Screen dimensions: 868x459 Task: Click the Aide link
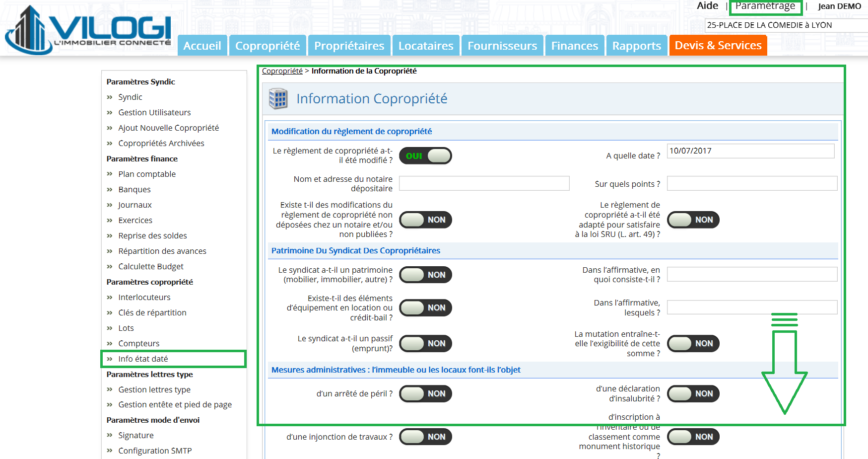tap(707, 5)
